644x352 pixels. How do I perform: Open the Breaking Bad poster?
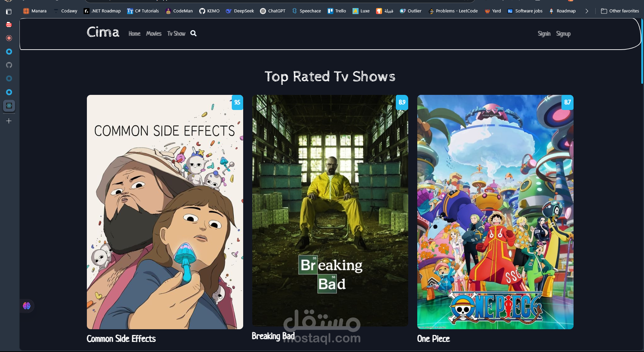pos(330,211)
